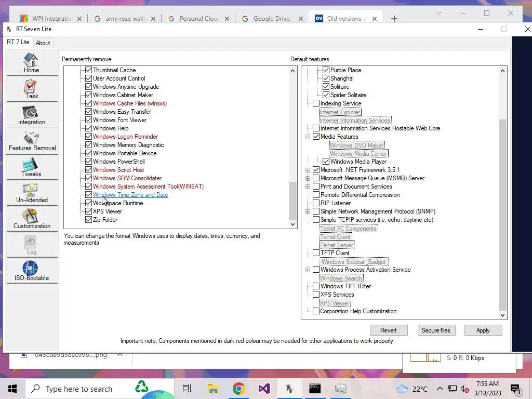Uncheck the Thumbnail Cache checkbox

(88, 70)
